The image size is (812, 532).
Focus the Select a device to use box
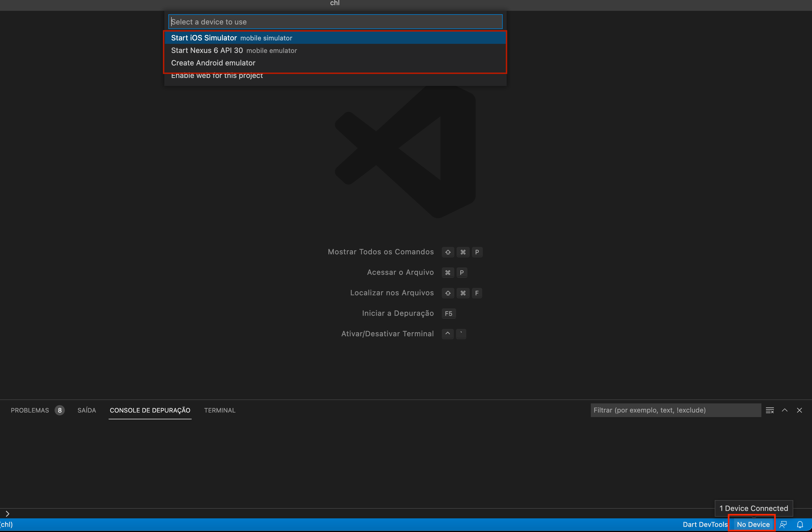click(335, 22)
